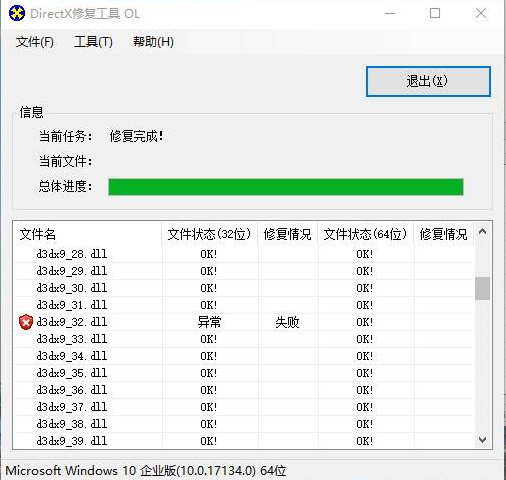Select the d3dx9_28.dll row
The image size is (506, 480).
244,254
